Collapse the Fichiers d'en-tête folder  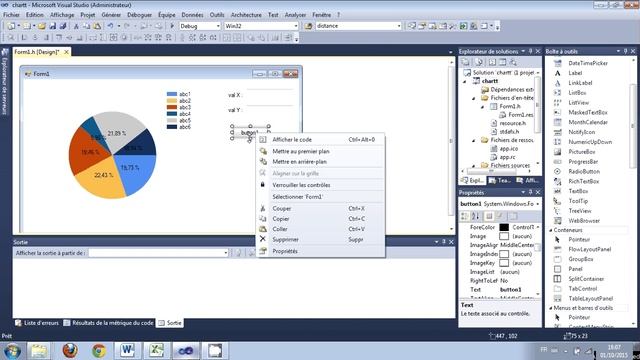[473, 98]
